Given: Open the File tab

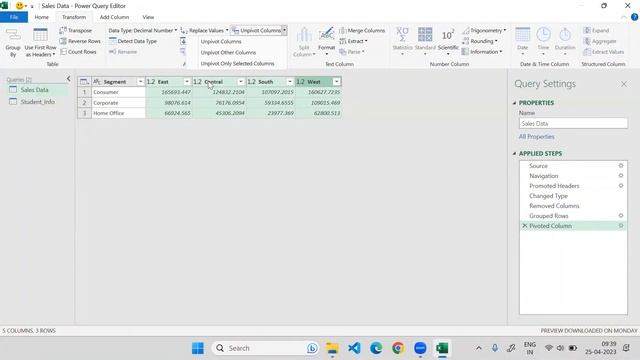Looking at the screenshot, I should point(14,17).
